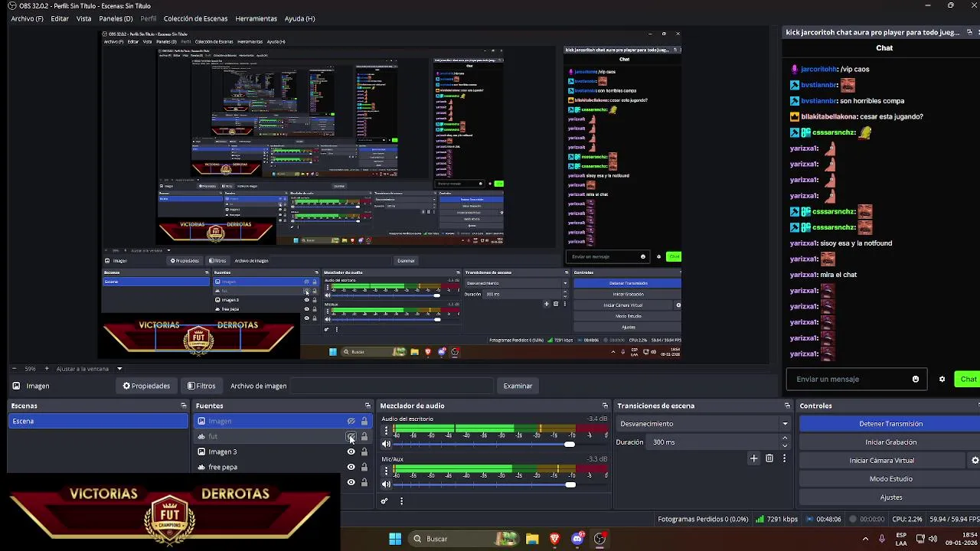Click Detener Transmisión
This screenshot has height=551, width=980.
(x=890, y=424)
